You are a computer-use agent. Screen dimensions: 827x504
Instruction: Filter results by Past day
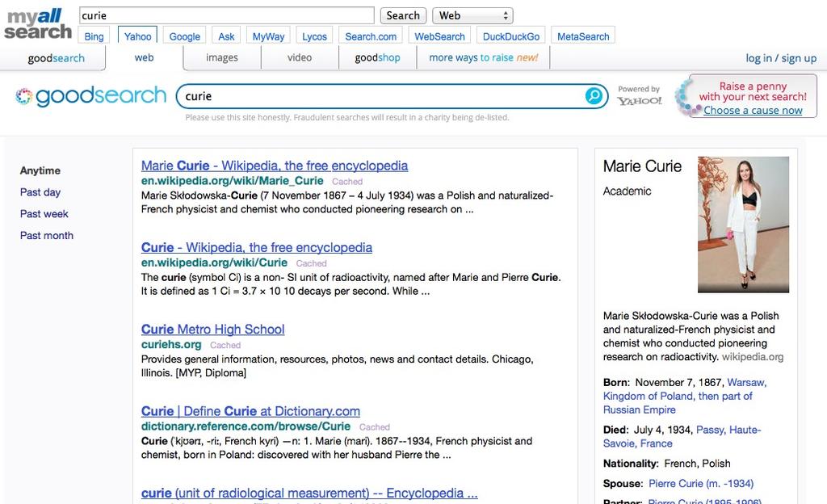(x=40, y=192)
